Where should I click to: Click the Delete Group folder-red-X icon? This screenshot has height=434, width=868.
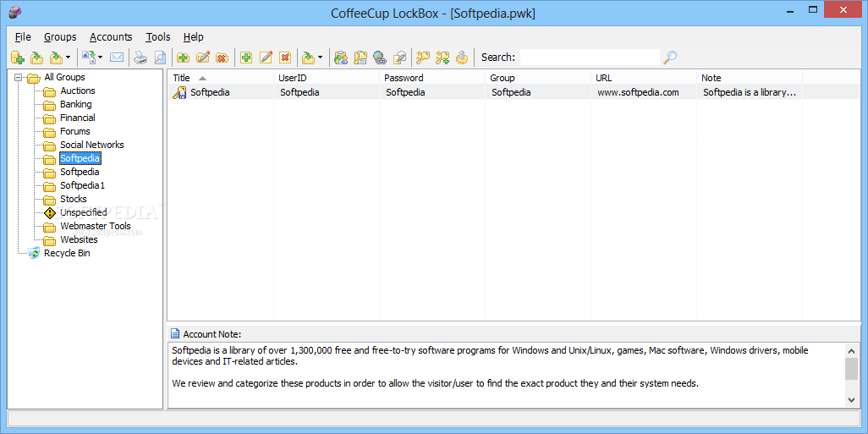click(x=222, y=57)
